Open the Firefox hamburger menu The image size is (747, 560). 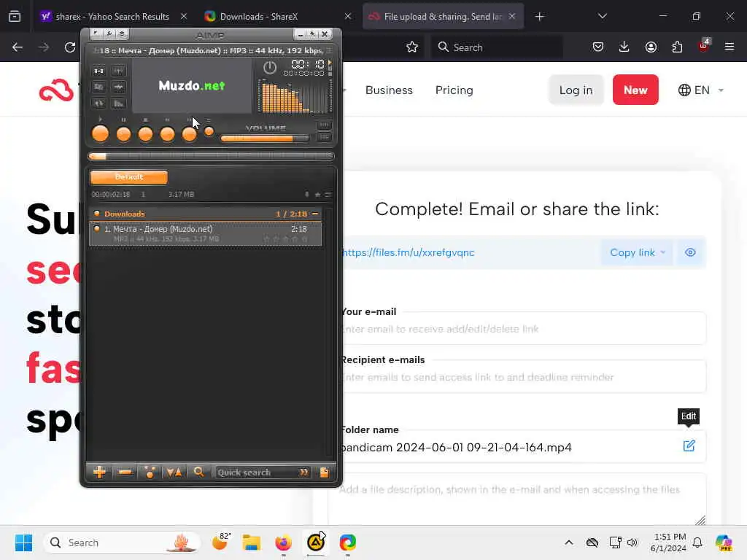point(729,47)
